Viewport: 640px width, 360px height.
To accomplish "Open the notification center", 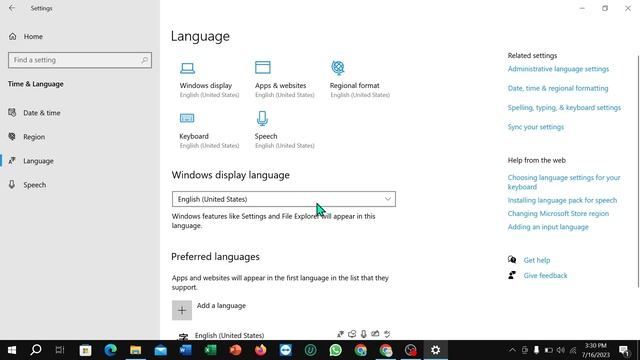I will (x=624, y=350).
